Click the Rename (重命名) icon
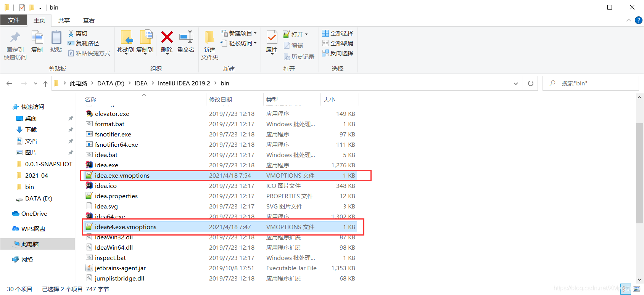 (x=186, y=37)
